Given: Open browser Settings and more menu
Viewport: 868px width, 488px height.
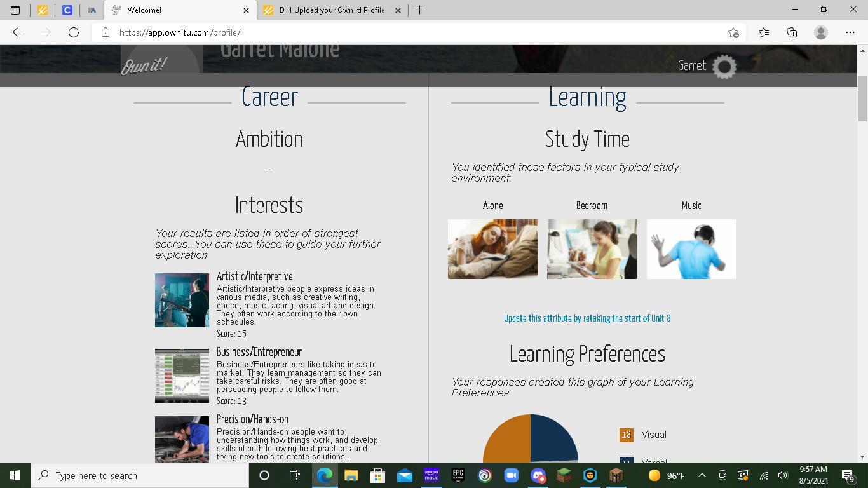Looking at the screenshot, I should 850,32.
